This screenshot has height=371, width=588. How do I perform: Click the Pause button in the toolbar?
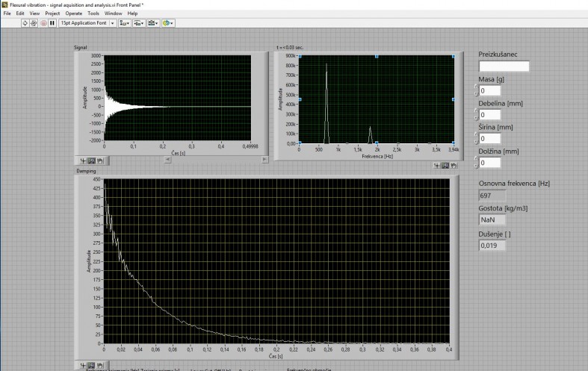[x=52, y=23]
